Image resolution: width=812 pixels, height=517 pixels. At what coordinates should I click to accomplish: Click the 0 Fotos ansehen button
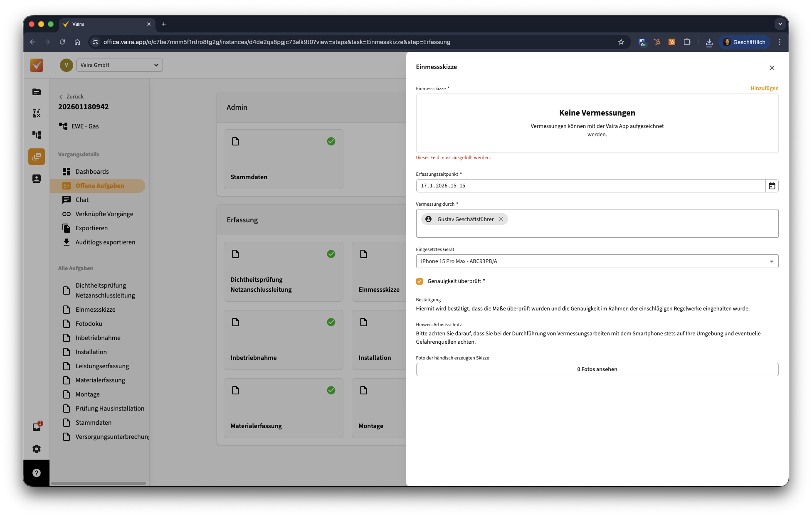(597, 369)
